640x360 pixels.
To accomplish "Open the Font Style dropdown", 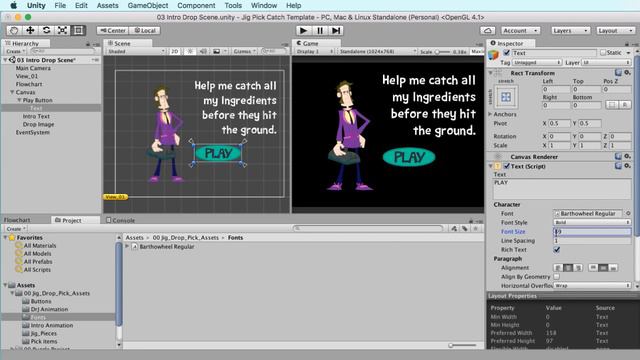I will pyautogui.click(x=592, y=222).
